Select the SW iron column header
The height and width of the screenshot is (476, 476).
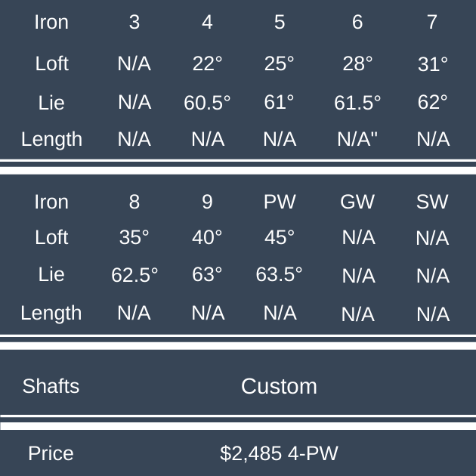point(432,202)
